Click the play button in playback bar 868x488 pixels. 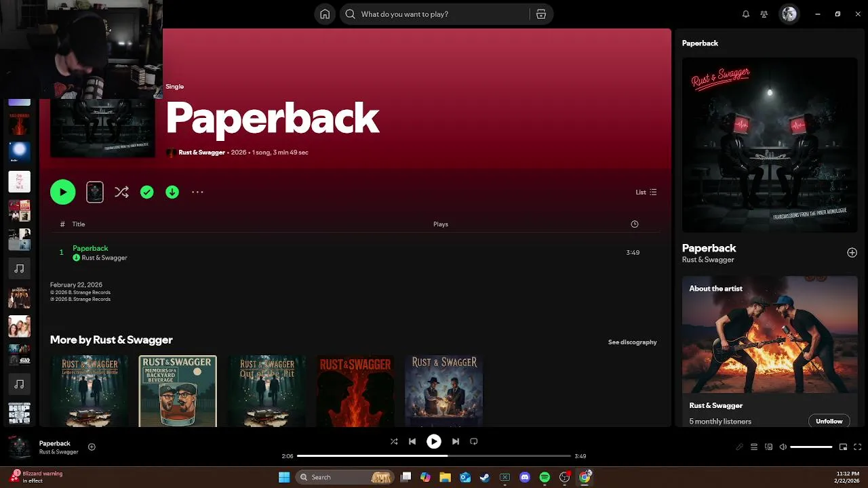click(x=434, y=441)
